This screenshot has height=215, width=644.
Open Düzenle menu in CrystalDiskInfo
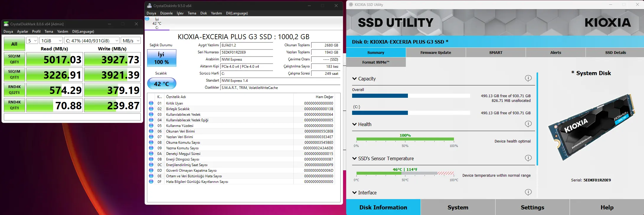coord(166,13)
